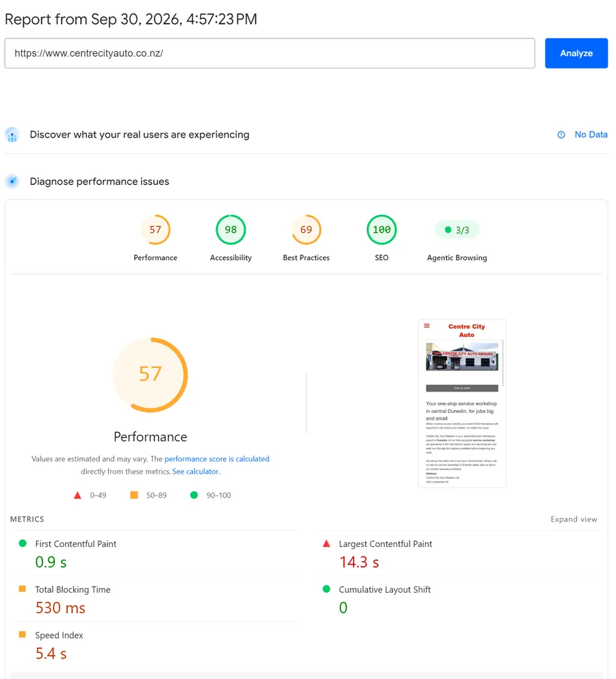The height and width of the screenshot is (679, 616).
Task: Click the Centre City Auto page screenshot thumbnail
Action: point(462,404)
